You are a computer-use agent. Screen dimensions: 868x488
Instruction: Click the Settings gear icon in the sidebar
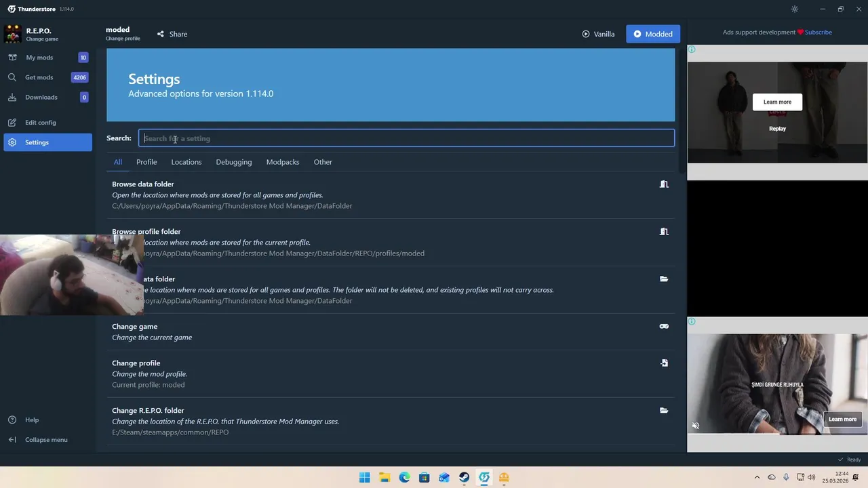click(12, 142)
